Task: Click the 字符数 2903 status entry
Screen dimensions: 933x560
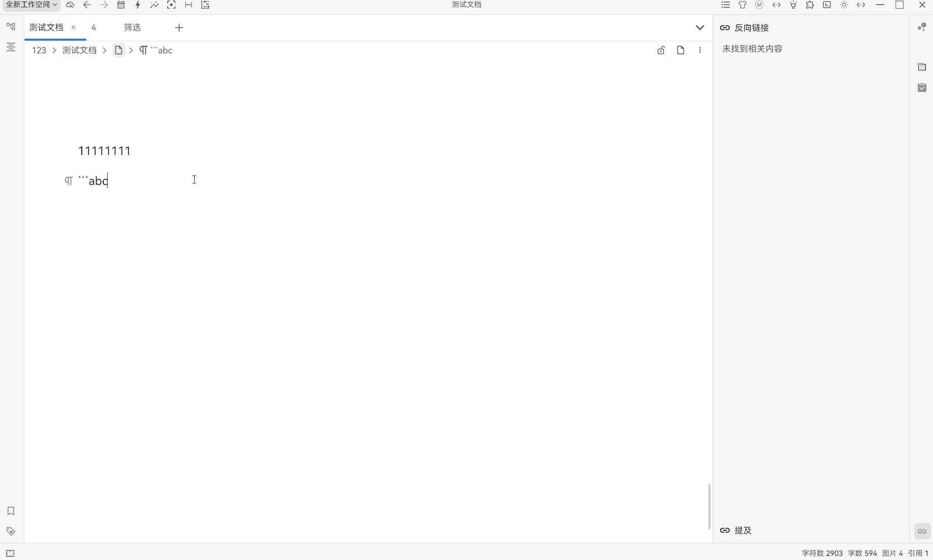Action: coord(822,553)
